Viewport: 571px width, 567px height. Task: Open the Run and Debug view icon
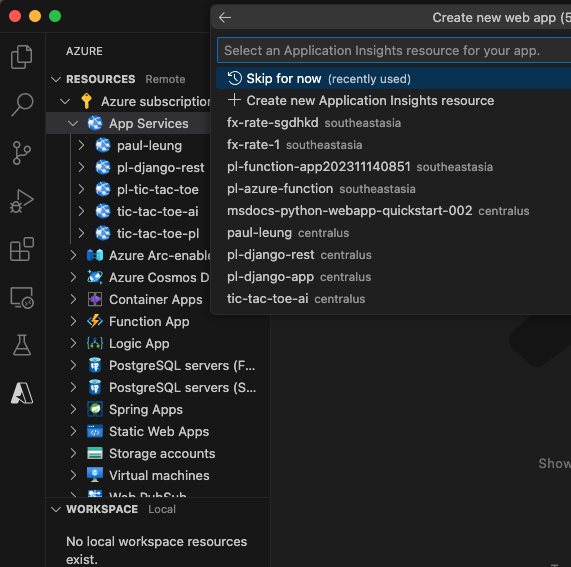tap(21, 201)
